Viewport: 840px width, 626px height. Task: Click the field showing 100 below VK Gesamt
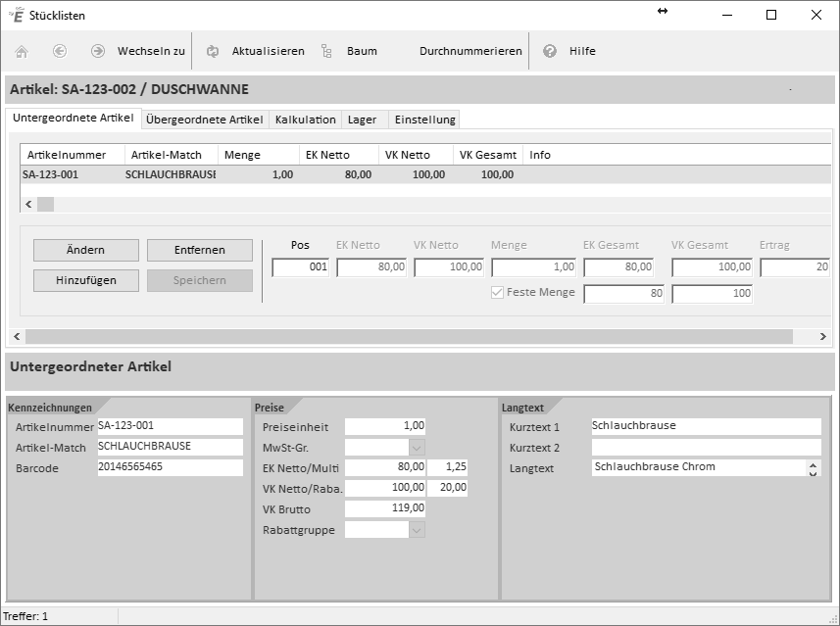click(712, 294)
